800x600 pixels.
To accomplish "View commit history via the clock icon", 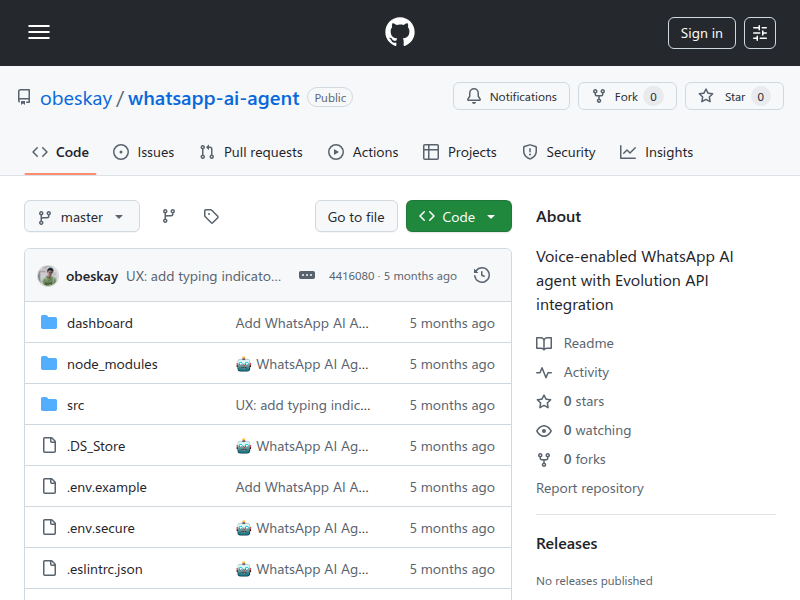I will (482, 274).
